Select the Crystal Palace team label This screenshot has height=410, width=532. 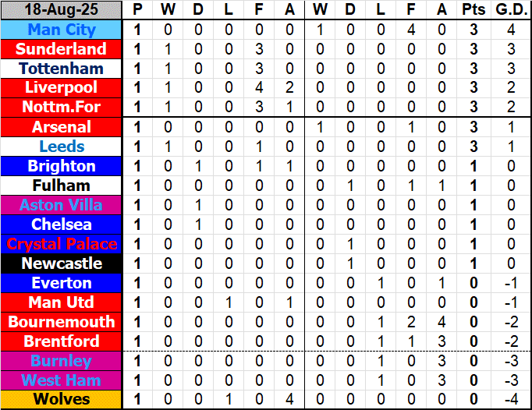62,244
